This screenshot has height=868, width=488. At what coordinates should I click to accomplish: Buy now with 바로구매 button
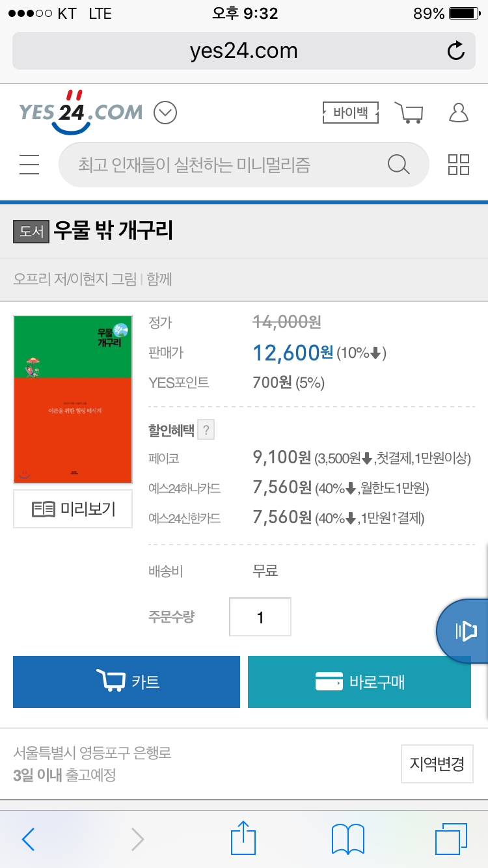359,682
